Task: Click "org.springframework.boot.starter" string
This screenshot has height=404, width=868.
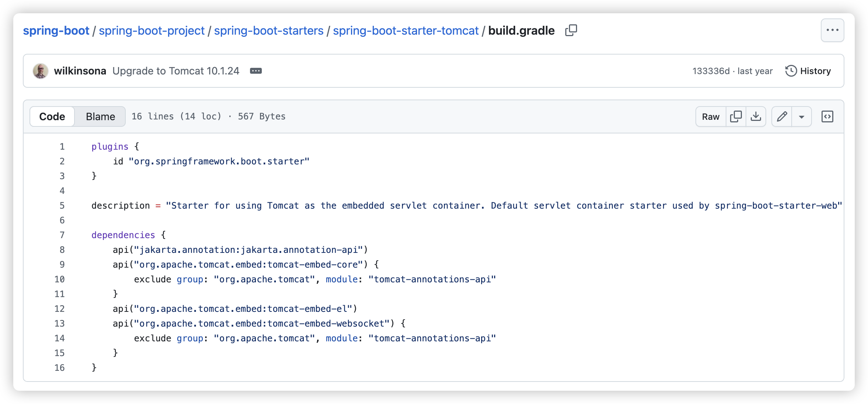Action: pos(219,161)
